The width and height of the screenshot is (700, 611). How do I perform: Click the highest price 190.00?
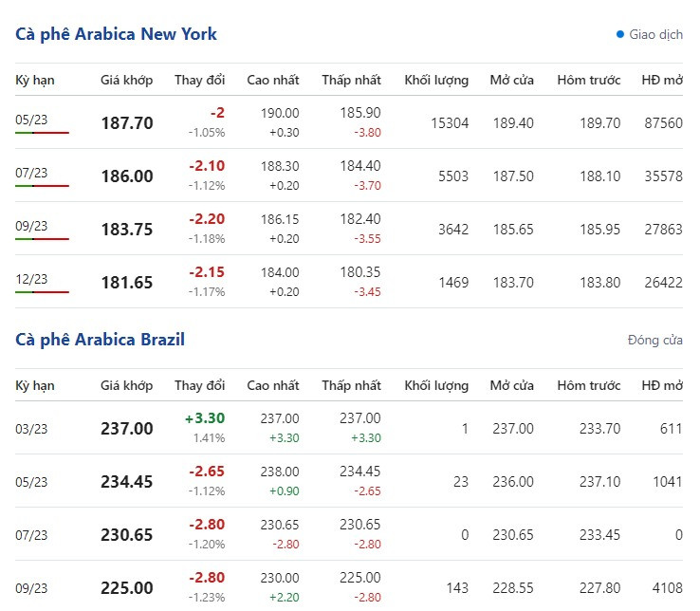coord(280,113)
